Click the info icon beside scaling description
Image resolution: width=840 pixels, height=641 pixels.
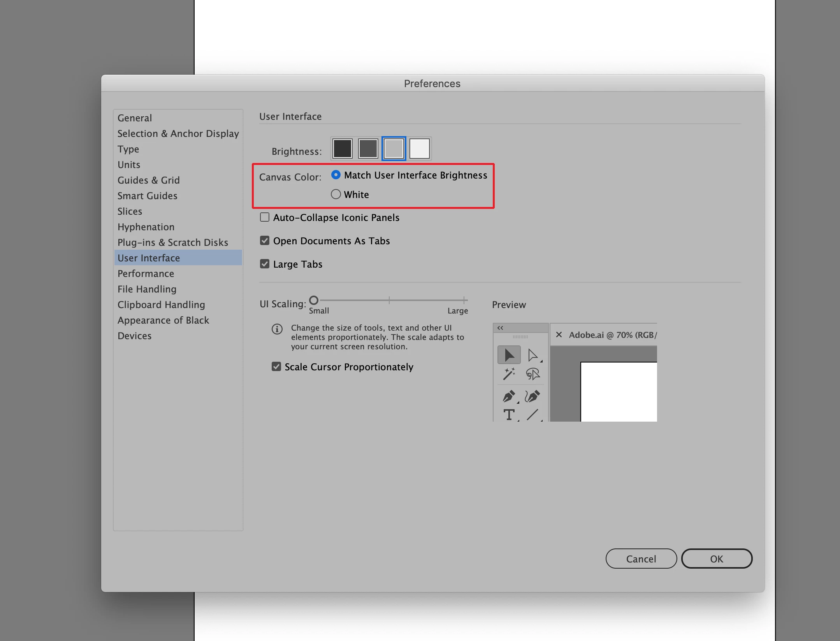pos(277,329)
